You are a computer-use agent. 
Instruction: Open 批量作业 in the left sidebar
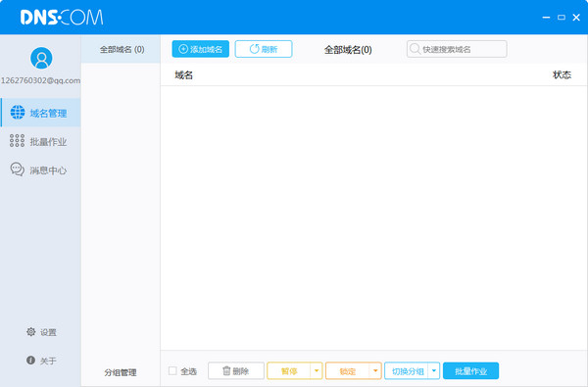40,141
